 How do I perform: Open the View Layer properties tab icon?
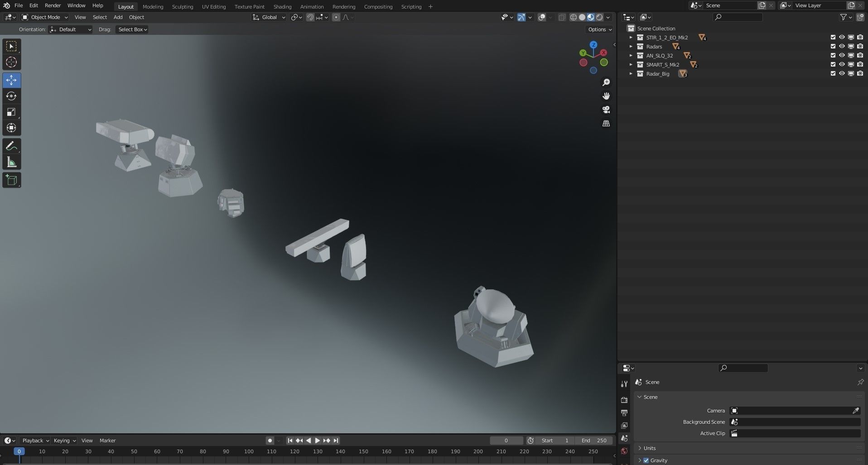tap(624, 425)
